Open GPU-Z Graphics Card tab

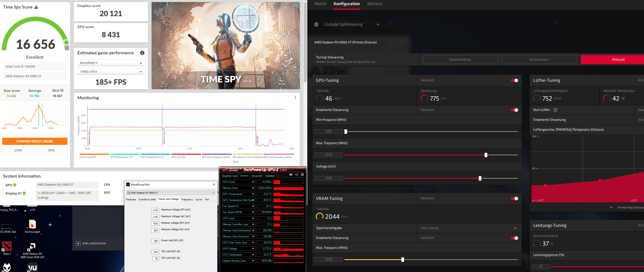tap(229, 176)
